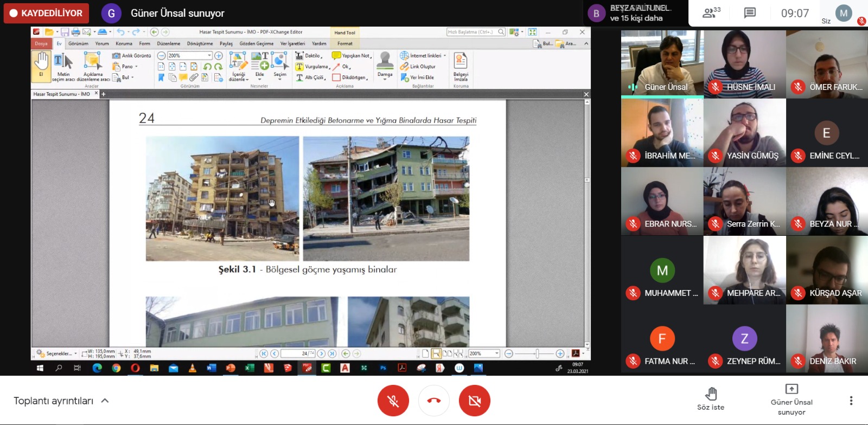Select the Vurgulama highlight tool
Screen dimensions: 868x425
tap(312, 67)
